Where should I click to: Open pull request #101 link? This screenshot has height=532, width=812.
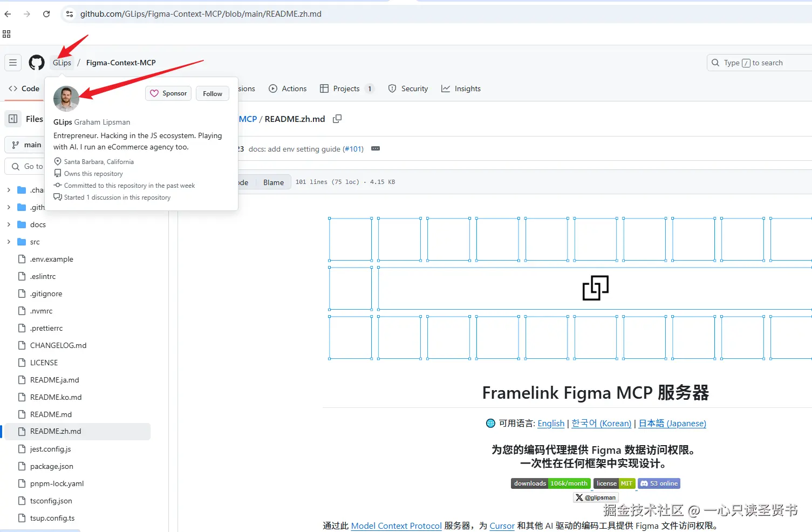353,149
